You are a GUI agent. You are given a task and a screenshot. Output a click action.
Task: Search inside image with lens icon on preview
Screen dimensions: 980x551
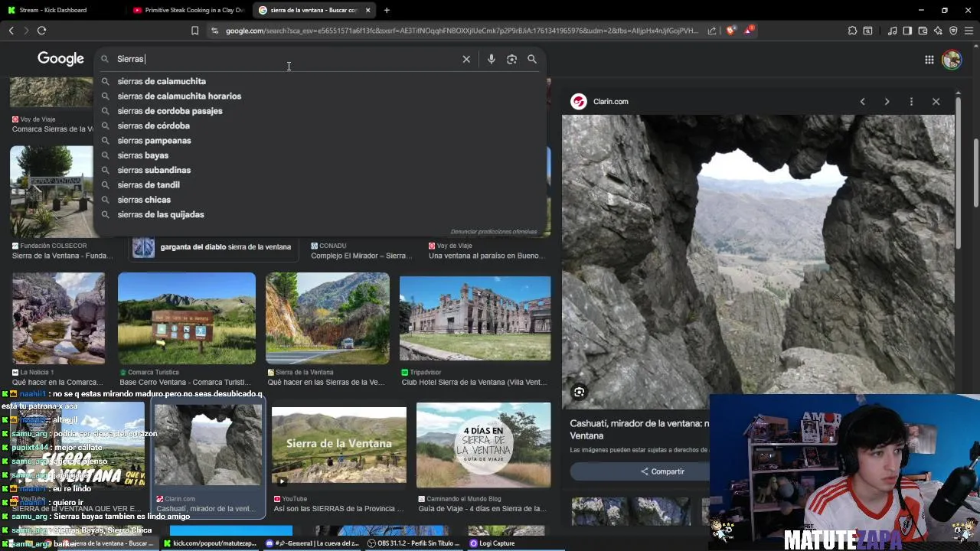580,393
